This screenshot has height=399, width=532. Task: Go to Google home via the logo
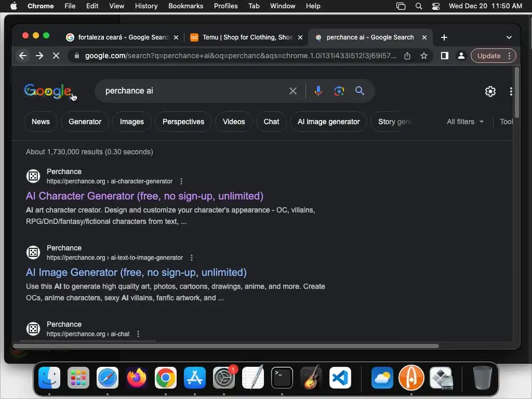point(47,91)
